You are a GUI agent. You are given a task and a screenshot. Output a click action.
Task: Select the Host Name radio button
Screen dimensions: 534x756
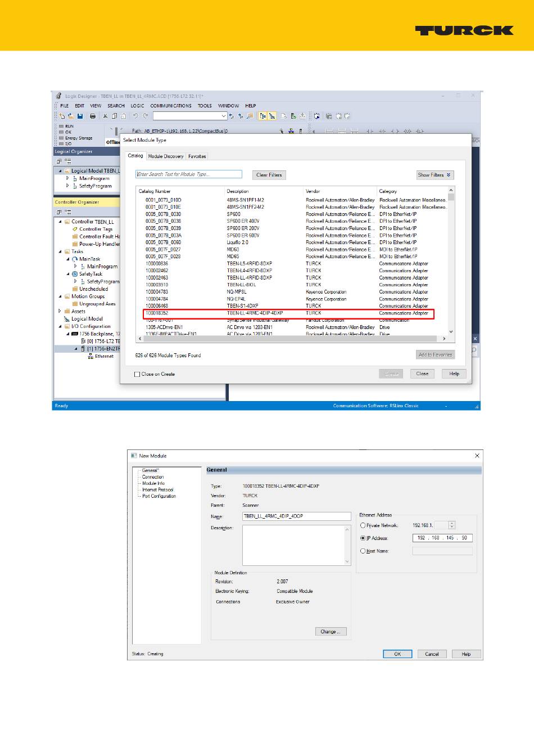pos(363,551)
